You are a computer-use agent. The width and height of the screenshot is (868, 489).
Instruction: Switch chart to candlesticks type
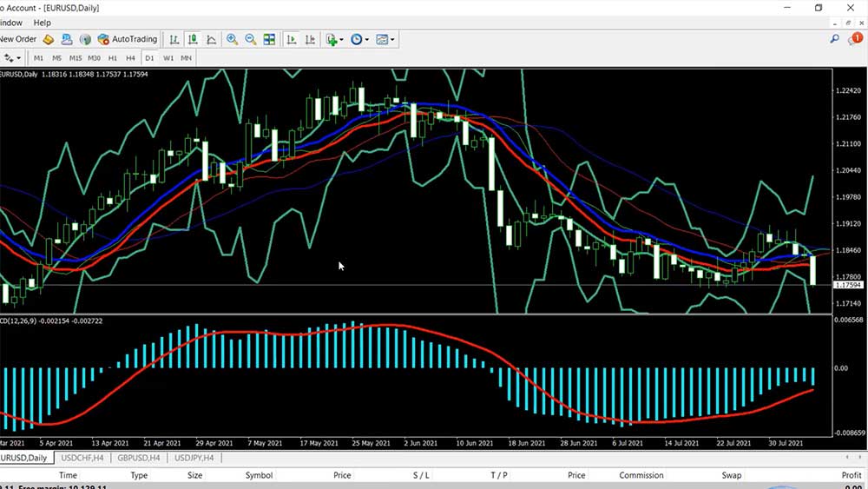(x=193, y=39)
